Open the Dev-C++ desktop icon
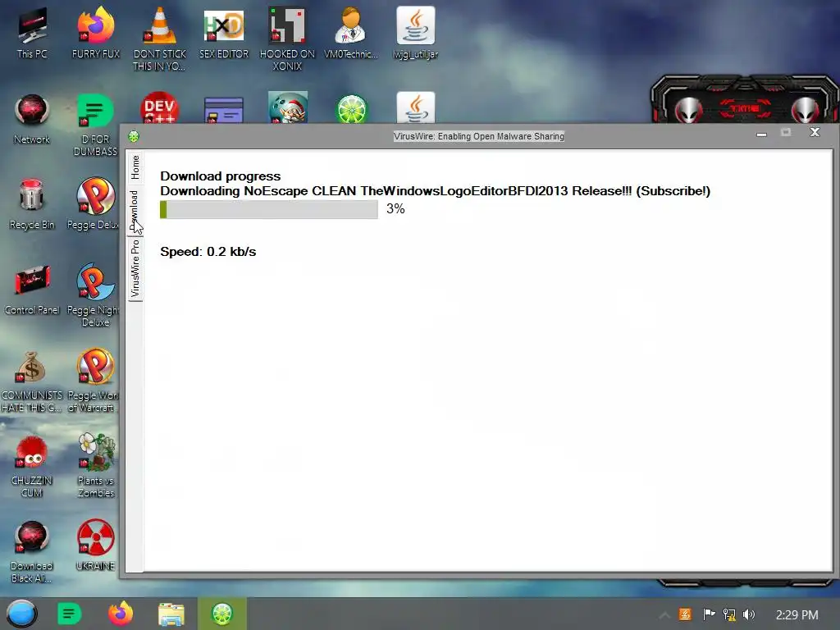This screenshot has height=630, width=840. 159,108
